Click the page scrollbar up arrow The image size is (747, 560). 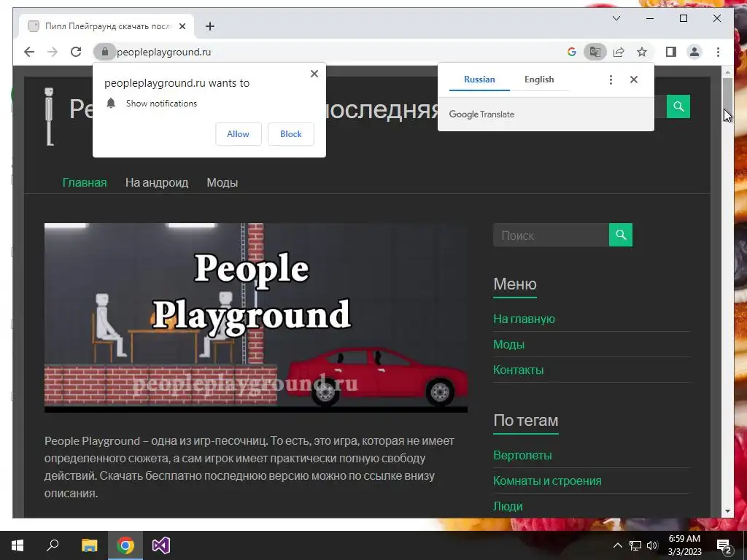coord(727,72)
